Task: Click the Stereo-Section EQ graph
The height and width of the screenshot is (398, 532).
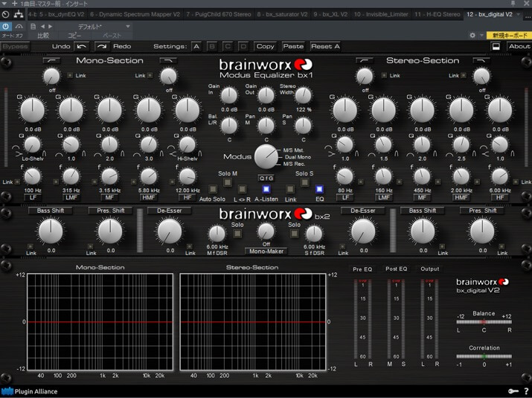Action: pos(253,321)
